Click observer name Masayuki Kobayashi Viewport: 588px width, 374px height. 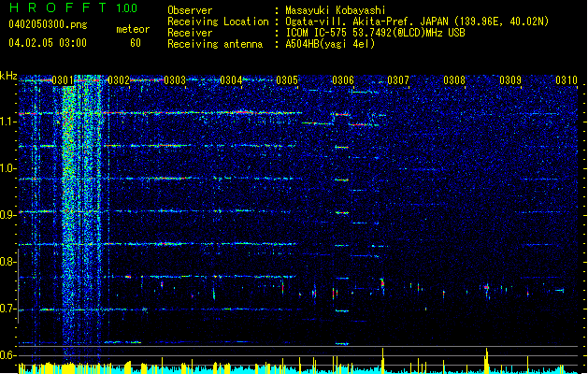coord(335,10)
